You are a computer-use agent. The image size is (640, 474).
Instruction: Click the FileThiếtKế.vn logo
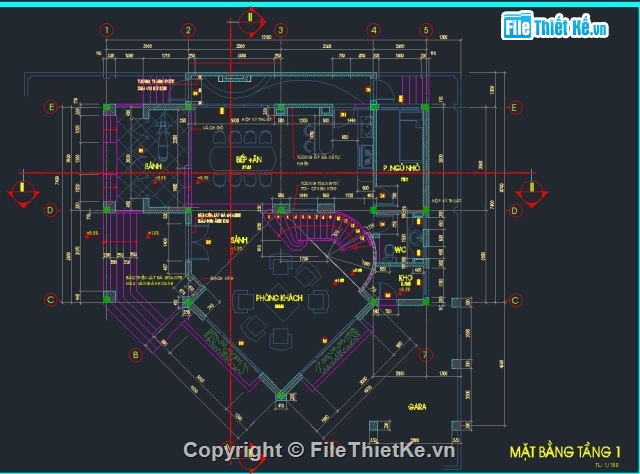pyautogui.click(x=555, y=26)
